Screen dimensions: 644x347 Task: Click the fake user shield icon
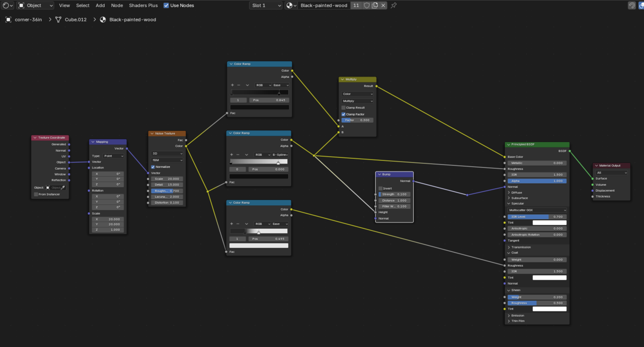[x=367, y=6]
